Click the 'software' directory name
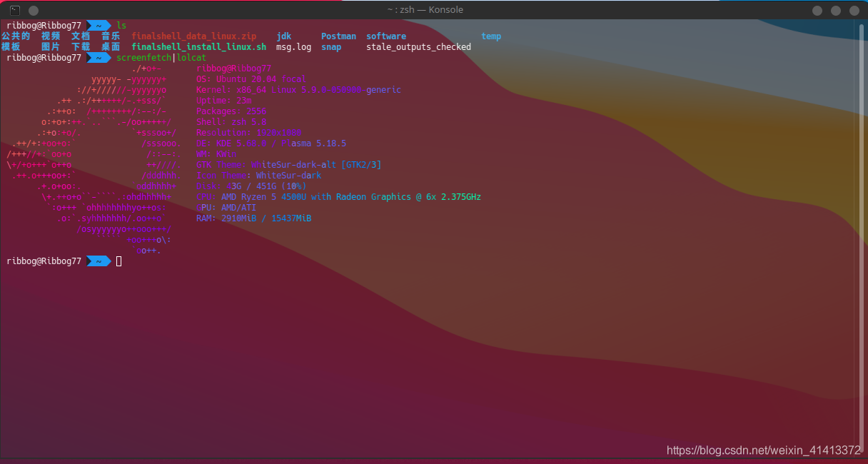The height and width of the screenshot is (464, 868). tap(386, 36)
